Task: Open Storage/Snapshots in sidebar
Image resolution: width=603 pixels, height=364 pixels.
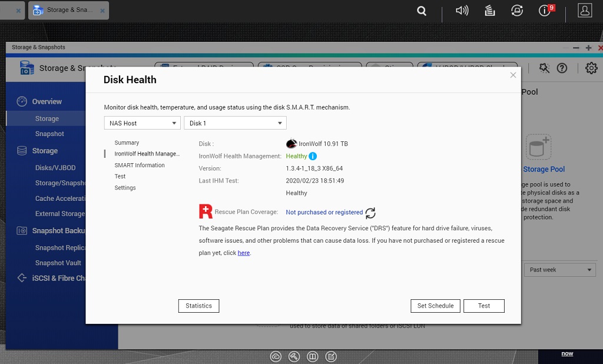Action: coord(60,183)
